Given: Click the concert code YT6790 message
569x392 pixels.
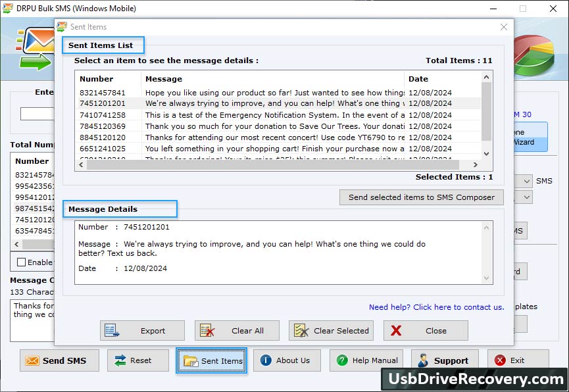Looking at the screenshot, I should click(x=275, y=137).
